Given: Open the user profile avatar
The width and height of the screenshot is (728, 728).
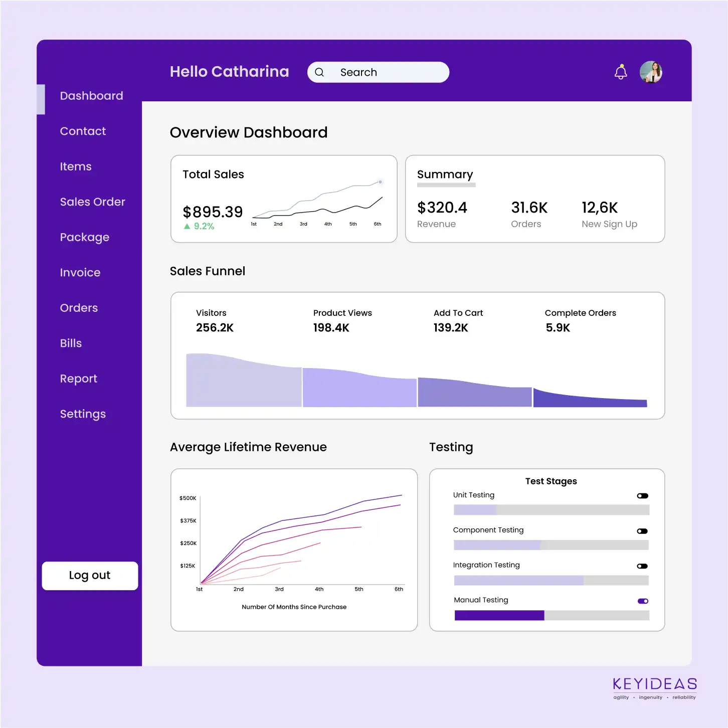Looking at the screenshot, I should [651, 72].
